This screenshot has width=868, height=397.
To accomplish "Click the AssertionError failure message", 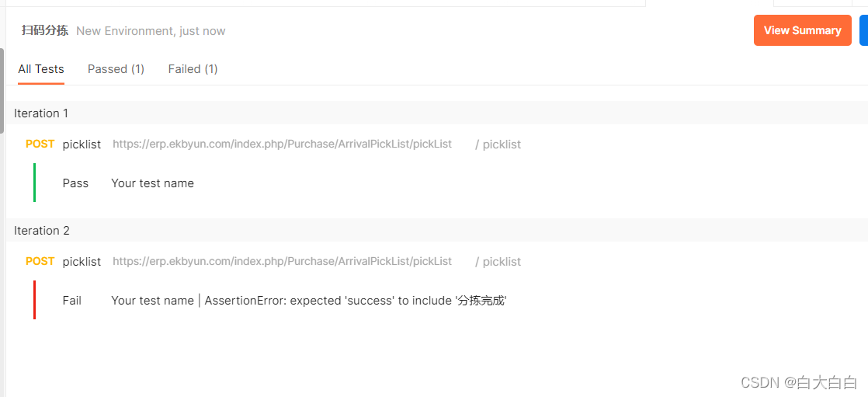I will 356,301.
